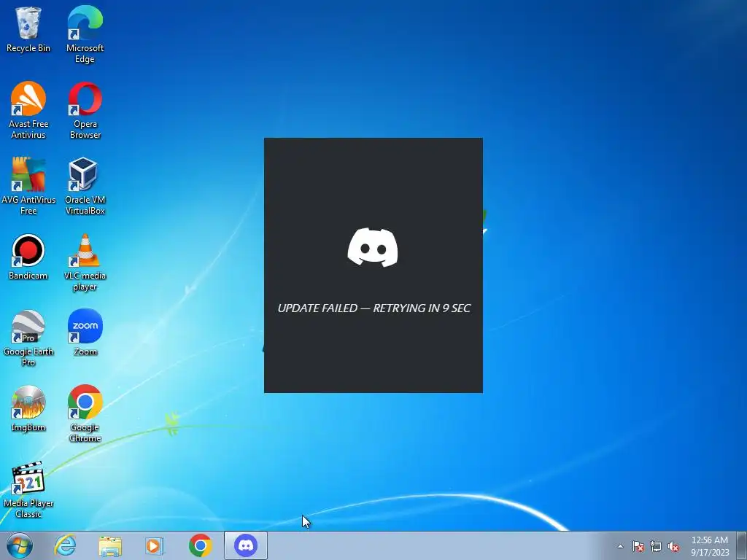Click the Zoom desktop shortcut
747x560 pixels.
tap(85, 332)
